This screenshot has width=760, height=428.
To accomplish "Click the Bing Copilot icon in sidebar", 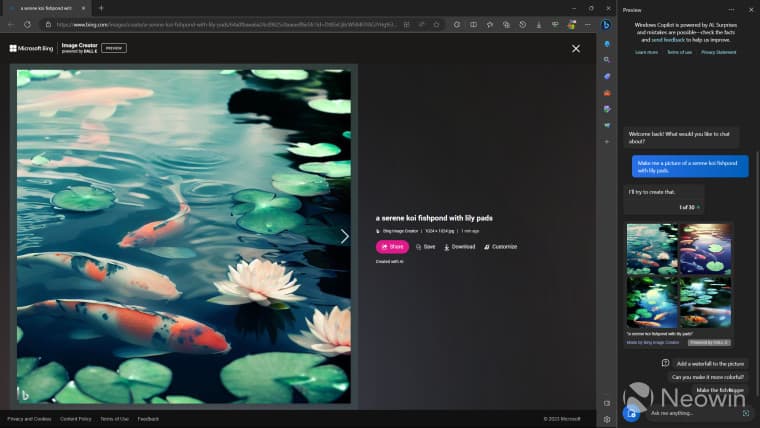I will pyautogui.click(x=606, y=24).
